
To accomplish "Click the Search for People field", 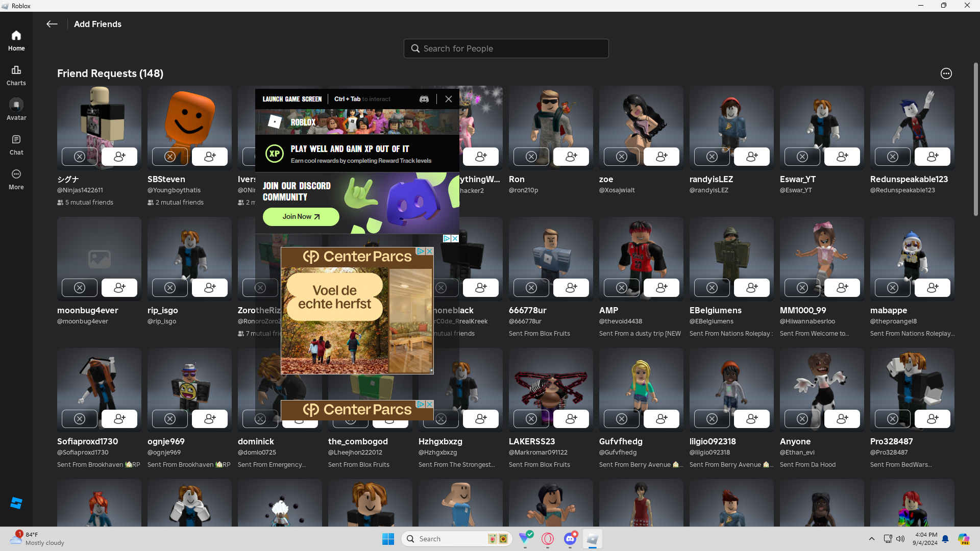I will click(506, 48).
